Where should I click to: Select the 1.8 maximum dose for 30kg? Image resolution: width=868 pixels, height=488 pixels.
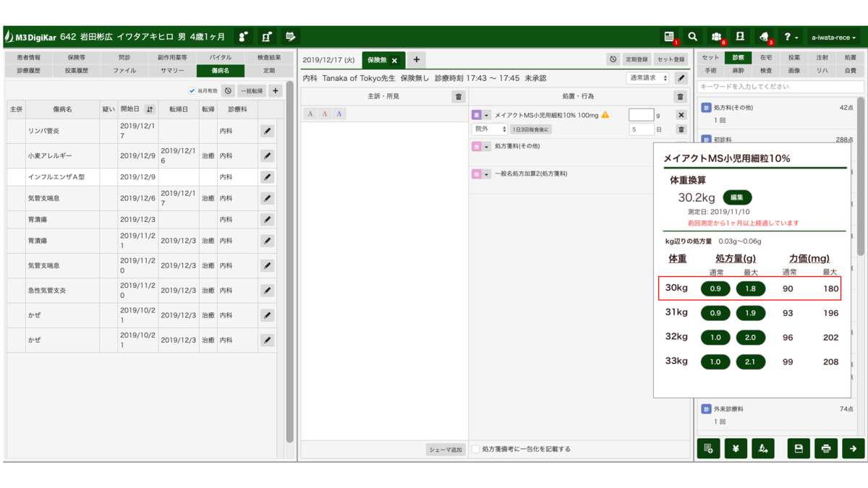tap(751, 288)
